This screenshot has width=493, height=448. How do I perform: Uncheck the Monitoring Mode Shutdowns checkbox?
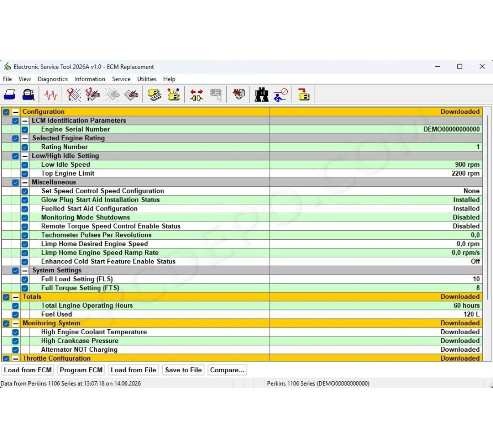(x=25, y=218)
